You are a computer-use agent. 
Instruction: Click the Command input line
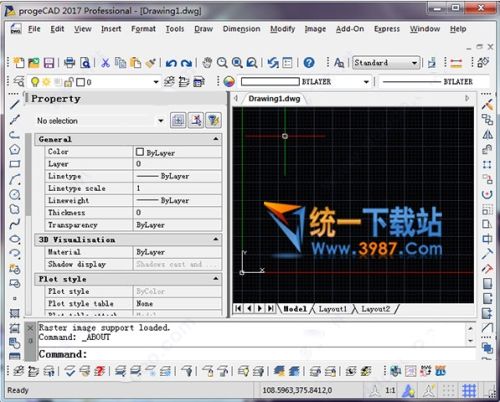(257, 354)
